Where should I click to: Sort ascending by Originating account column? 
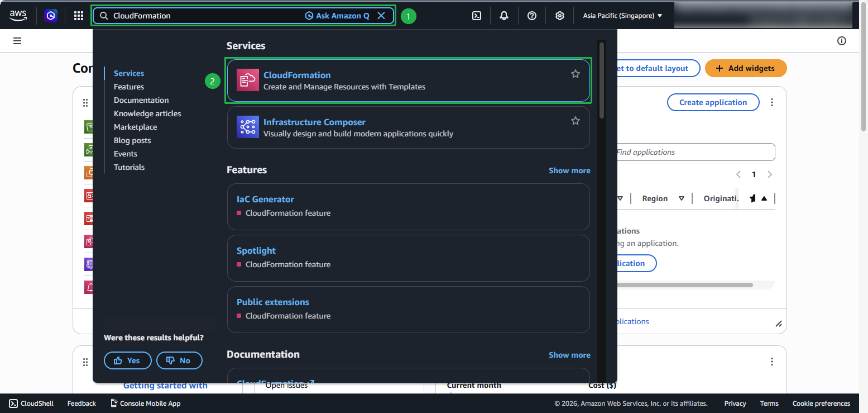point(764,198)
